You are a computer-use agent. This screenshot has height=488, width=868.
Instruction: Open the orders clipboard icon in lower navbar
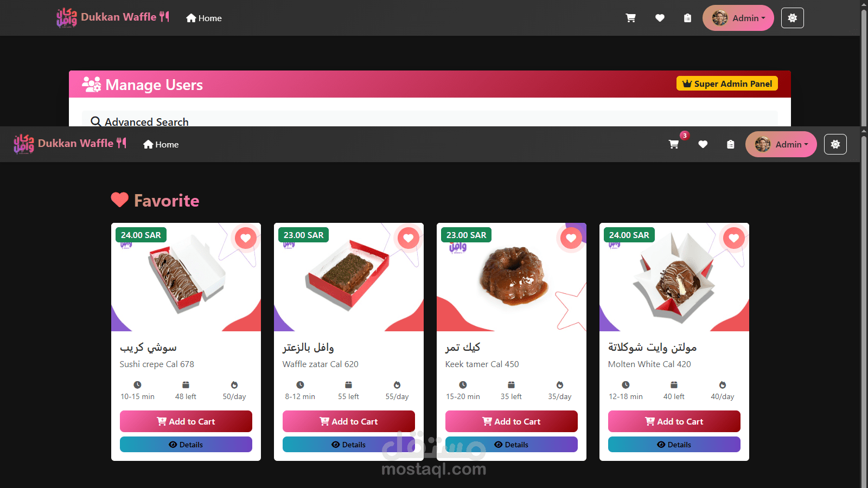pyautogui.click(x=731, y=144)
